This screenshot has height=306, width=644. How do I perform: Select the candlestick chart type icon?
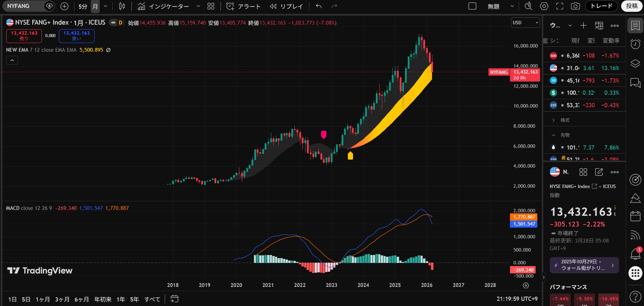[x=122, y=6]
